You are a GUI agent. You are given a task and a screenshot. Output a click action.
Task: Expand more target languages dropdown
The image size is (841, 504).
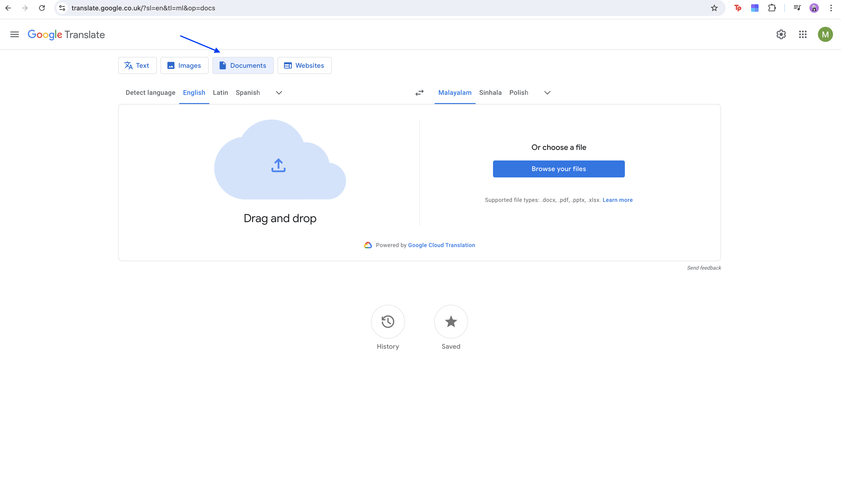click(547, 93)
